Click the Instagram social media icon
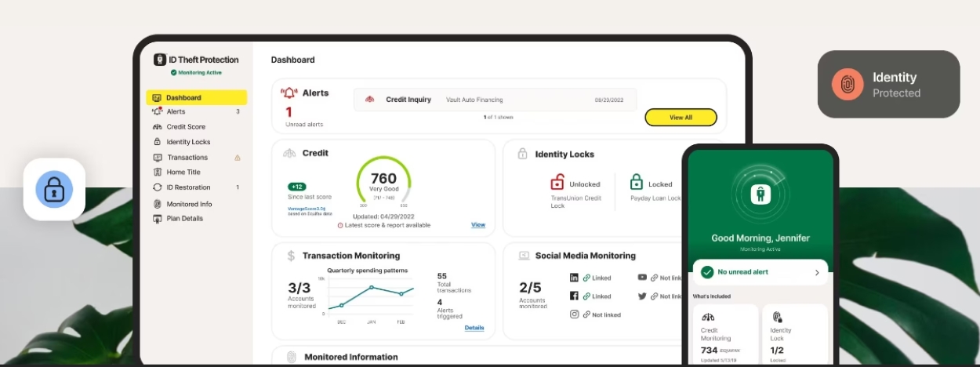The height and width of the screenshot is (367, 980). (x=574, y=314)
